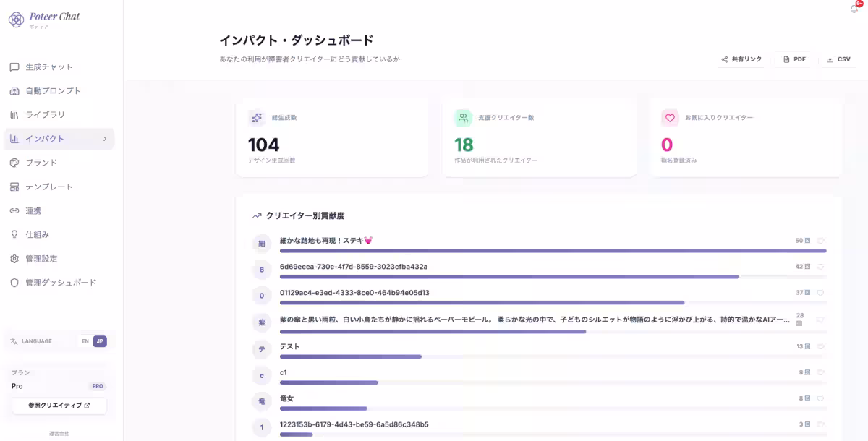Image resolution: width=868 pixels, height=441 pixels.
Task: Switch language to EN
Action: (x=87, y=341)
